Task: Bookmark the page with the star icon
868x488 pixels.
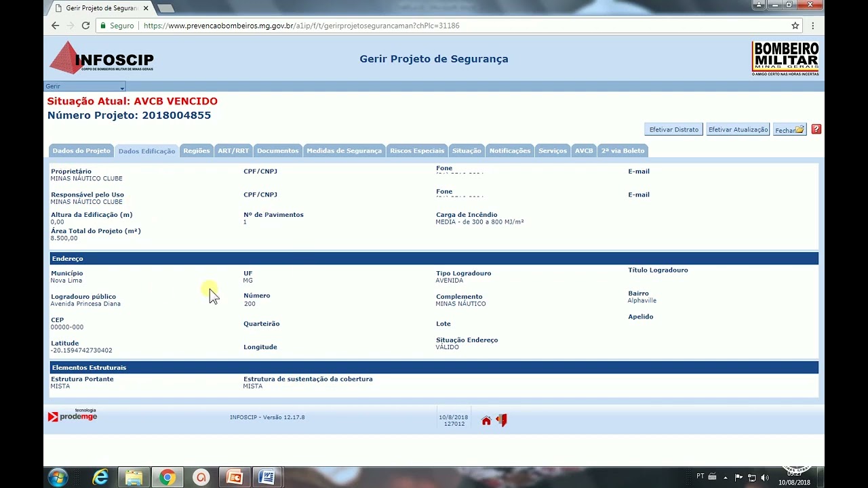Action: click(x=795, y=26)
